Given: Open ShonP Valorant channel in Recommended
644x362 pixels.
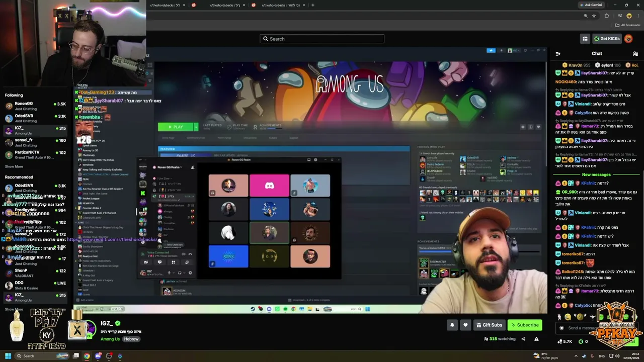Looking at the screenshot, I should [x=35, y=273].
